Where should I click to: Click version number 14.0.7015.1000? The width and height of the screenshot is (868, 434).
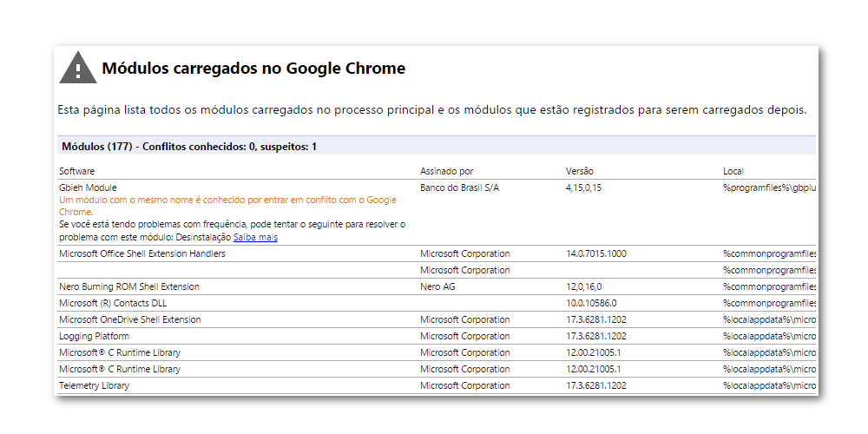[x=595, y=253]
